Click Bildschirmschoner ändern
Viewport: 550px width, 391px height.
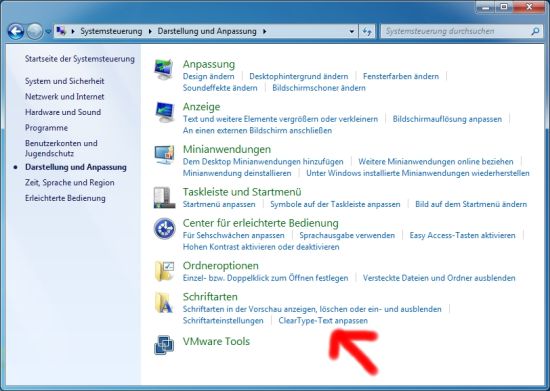[319, 88]
